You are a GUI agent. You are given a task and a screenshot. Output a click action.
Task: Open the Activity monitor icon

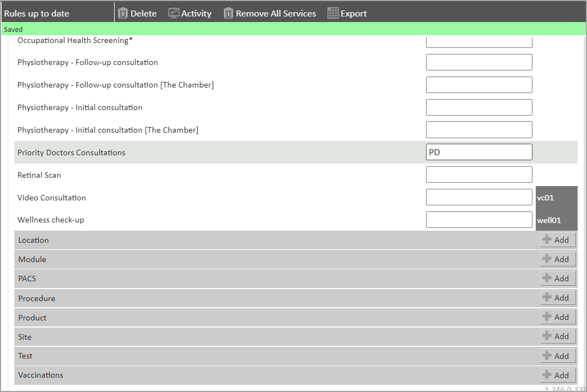174,13
